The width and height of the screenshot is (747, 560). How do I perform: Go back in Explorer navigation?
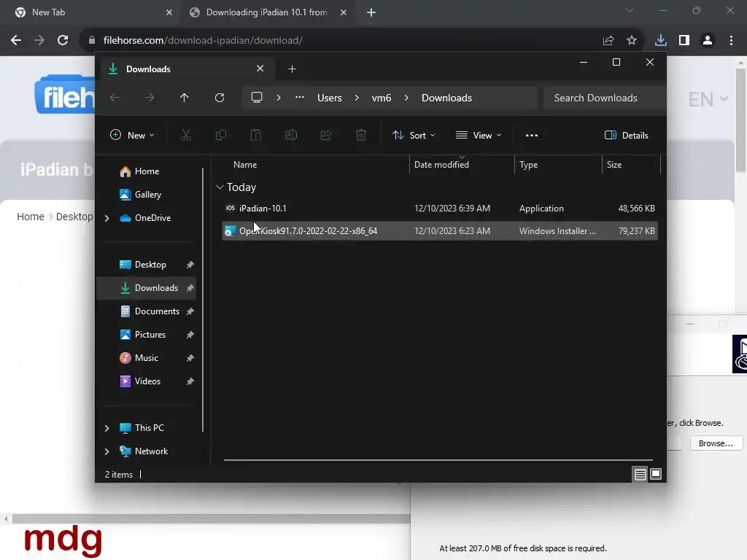pyautogui.click(x=115, y=98)
